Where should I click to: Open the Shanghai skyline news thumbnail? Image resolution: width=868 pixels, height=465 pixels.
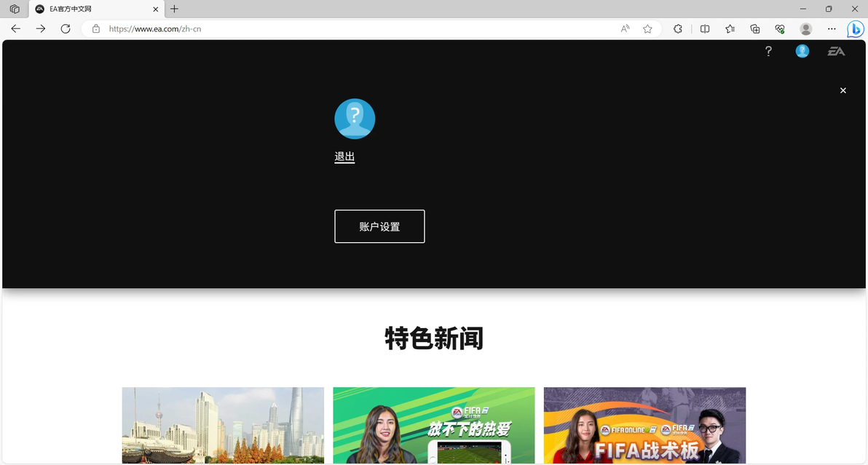223,425
